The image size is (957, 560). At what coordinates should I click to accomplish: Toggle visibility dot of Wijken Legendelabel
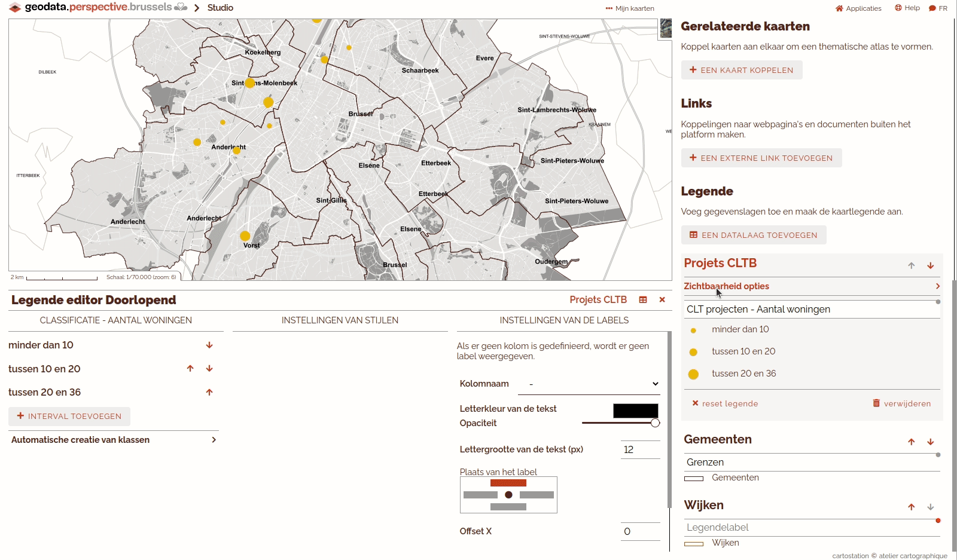click(x=938, y=521)
